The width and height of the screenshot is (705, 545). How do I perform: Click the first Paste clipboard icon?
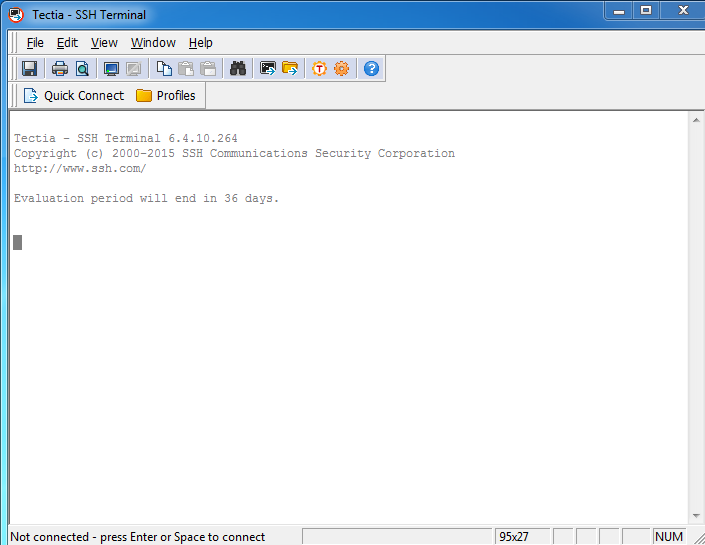[186, 69]
